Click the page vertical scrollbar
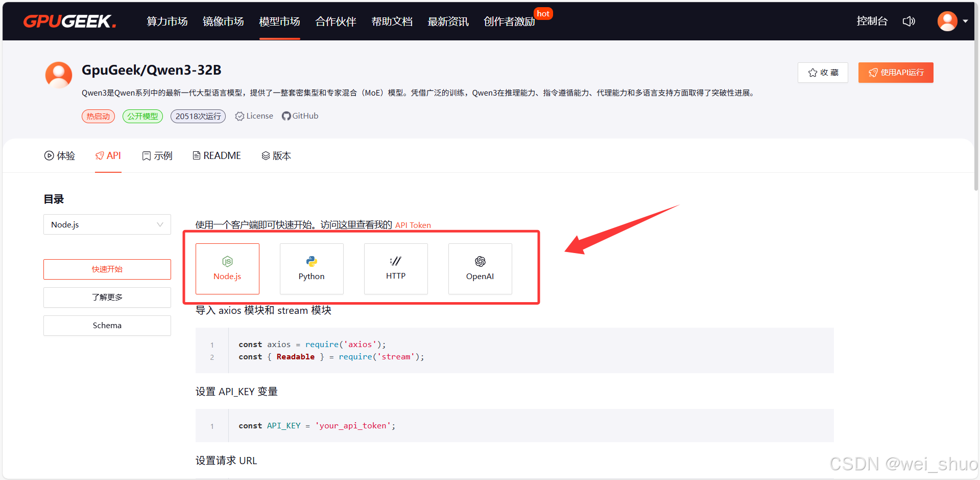980x480 pixels. coord(976,97)
